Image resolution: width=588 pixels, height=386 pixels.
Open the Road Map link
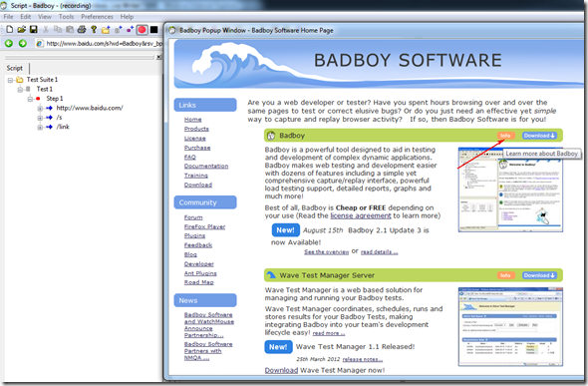(x=198, y=282)
